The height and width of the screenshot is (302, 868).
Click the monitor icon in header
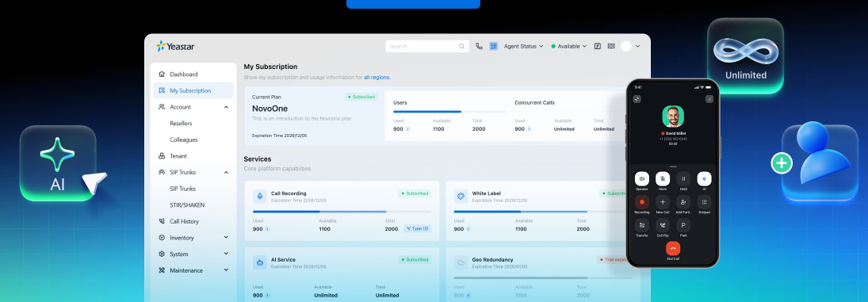point(611,47)
